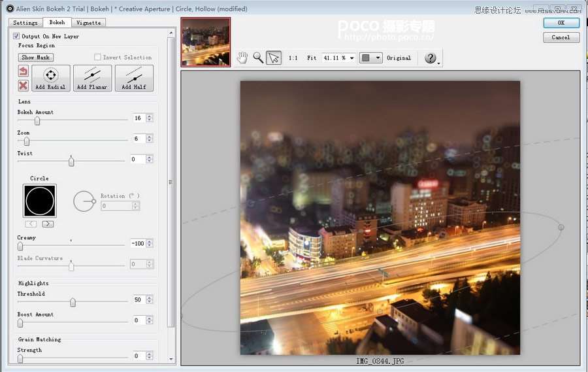Viewport: 588px width, 372px height.
Task: Click the Creamy stepper arrows
Action: (x=150, y=243)
